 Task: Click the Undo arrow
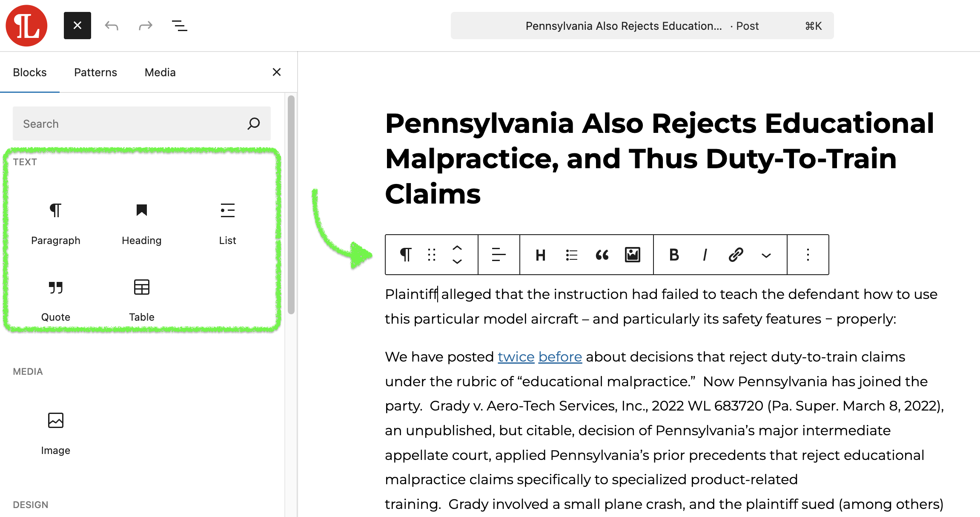(x=112, y=26)
